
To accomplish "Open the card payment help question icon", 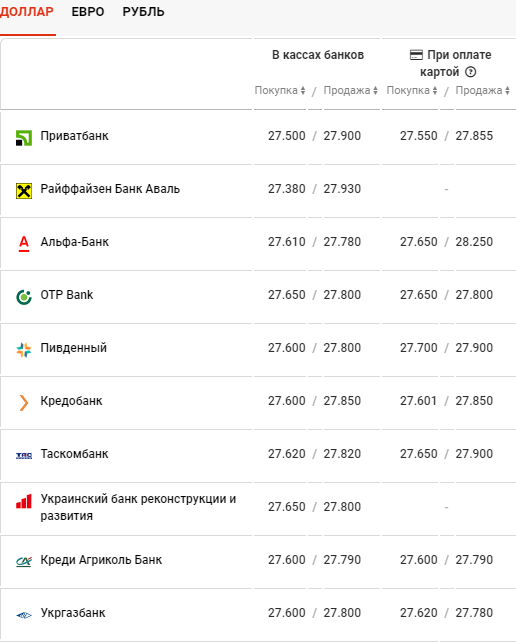I will pyautogui.click(x=471, y=72).
